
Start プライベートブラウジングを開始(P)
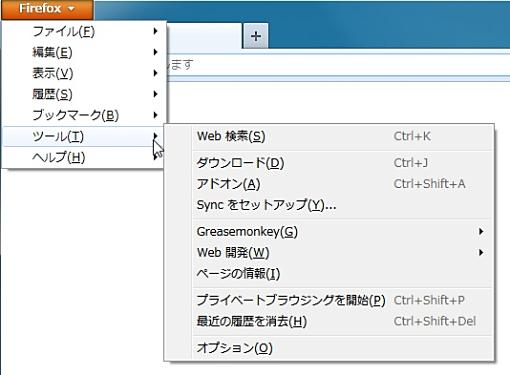(x=343, y=300)
